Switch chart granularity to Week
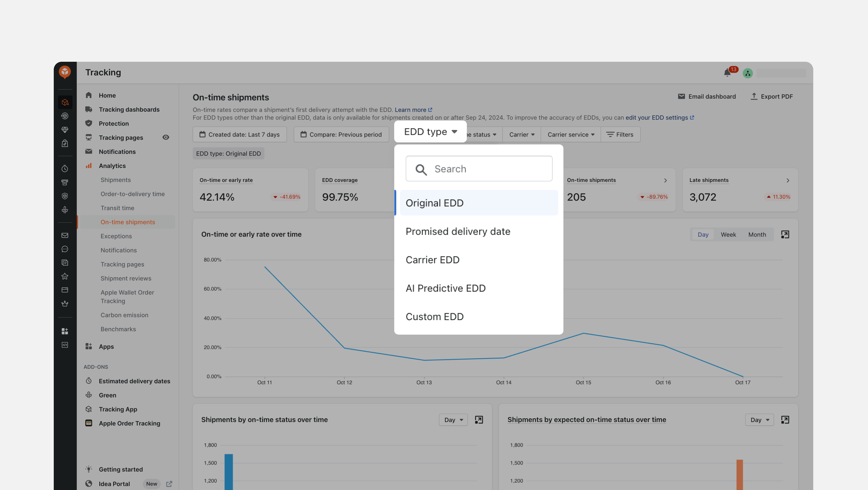This screenshot has height=490, width=868. point(728,234)
